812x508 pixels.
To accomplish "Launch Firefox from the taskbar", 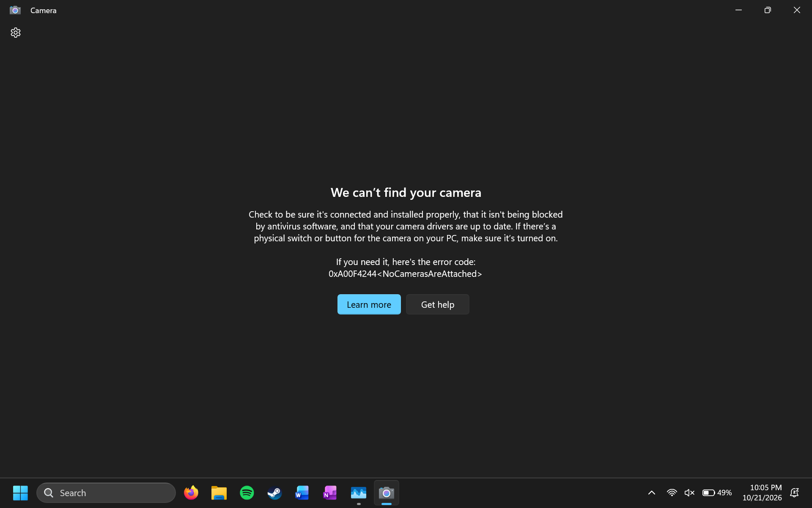I will 191,493.
